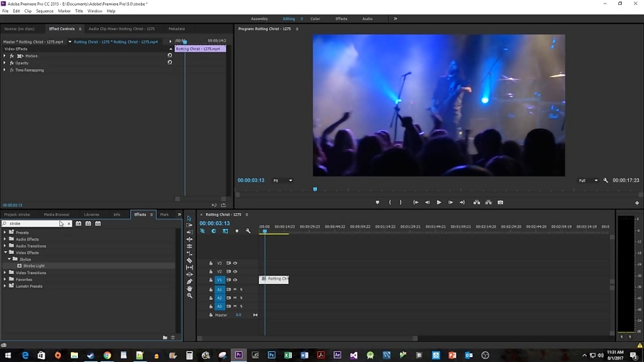Switch to the Audio workspace
644x362 pixels.
tap(367, 19)
